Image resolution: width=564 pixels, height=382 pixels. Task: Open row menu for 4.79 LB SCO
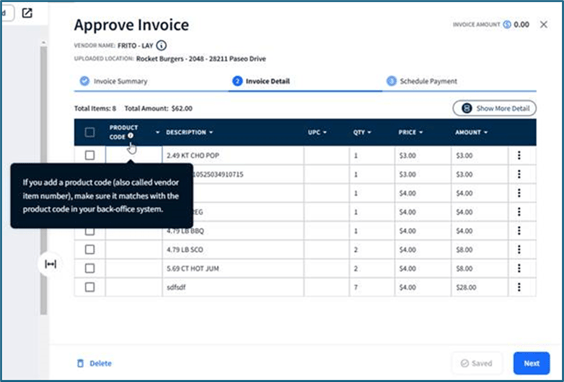[519, 250]
